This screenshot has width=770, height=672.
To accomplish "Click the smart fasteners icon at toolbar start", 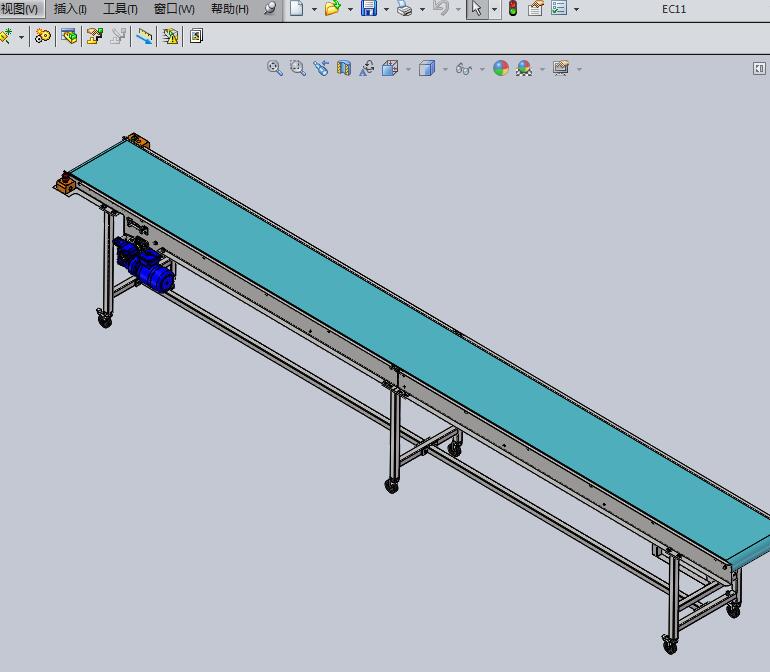I will (x=6, y=36).
